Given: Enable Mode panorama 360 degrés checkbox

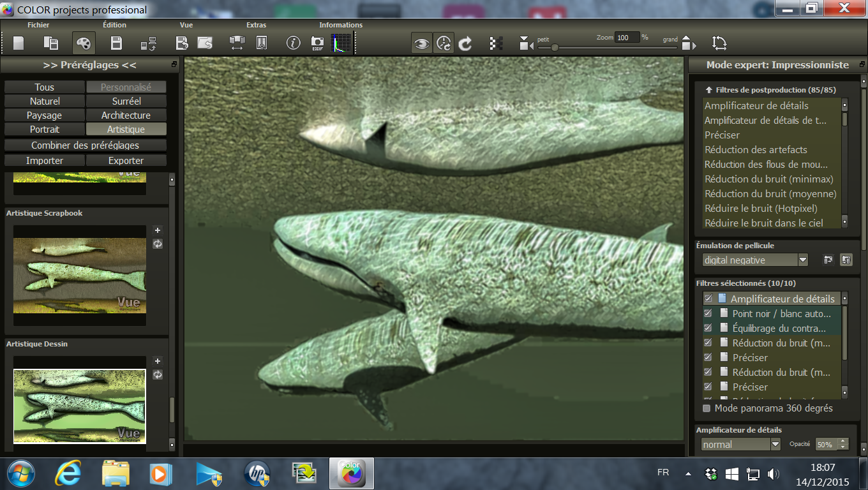Looking at the screenshot, I should (707, 408).
